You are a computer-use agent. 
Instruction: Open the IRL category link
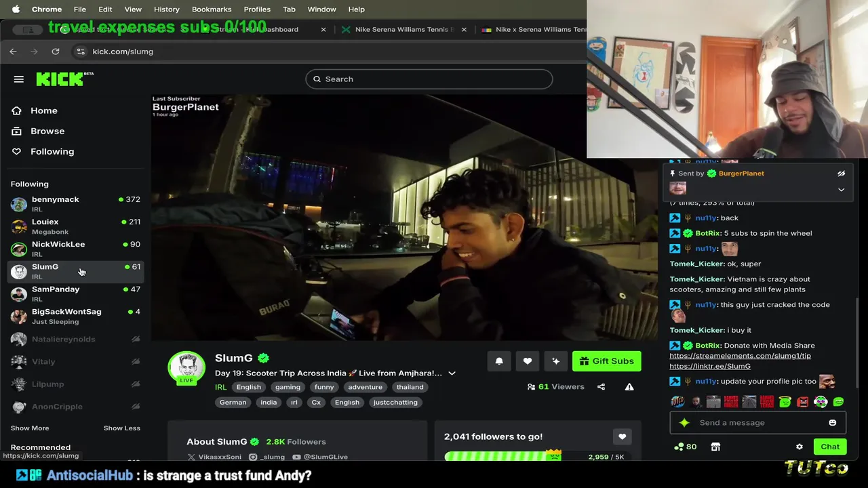click(220, 387)
